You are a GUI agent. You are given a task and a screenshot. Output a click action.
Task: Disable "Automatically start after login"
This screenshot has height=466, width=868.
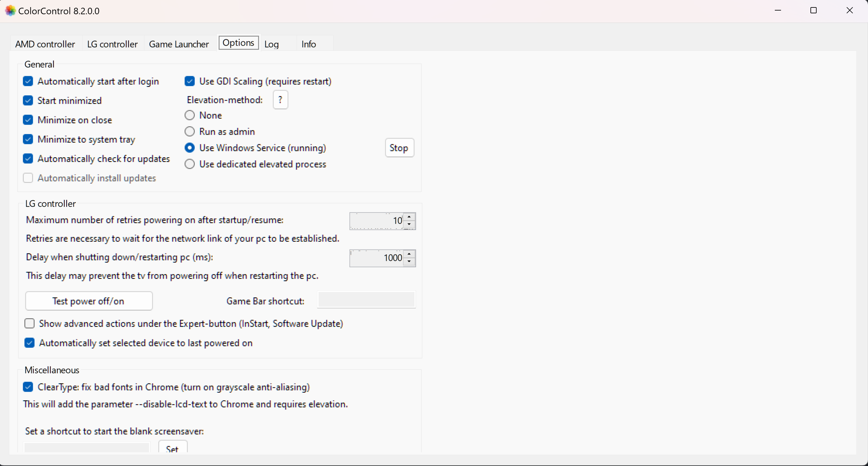click(28, 81)
